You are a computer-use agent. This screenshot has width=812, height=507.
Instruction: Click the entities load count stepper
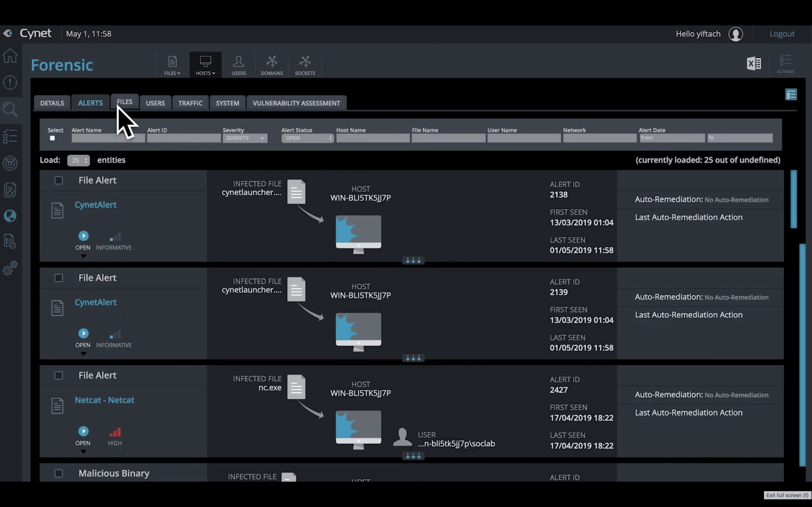(78, 159)
